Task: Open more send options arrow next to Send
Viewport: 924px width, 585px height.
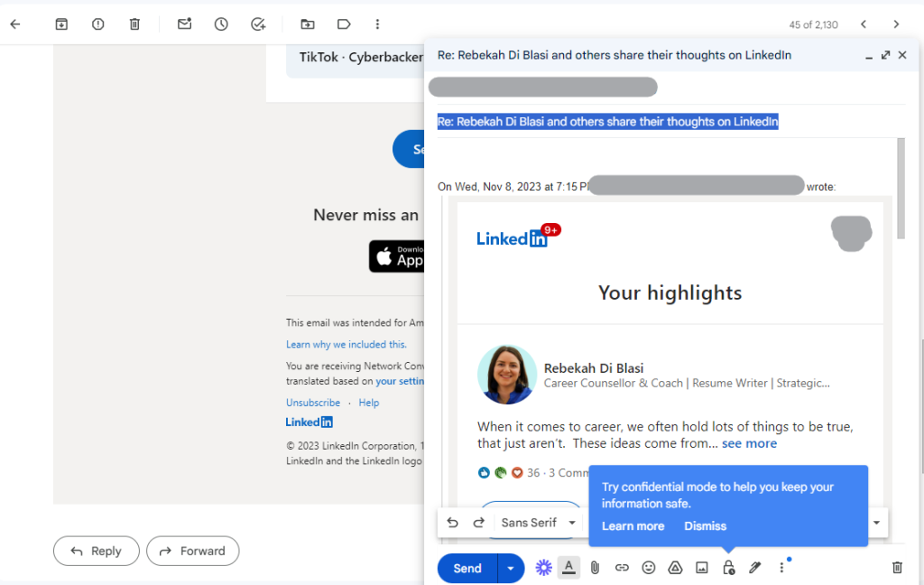Action: pyautogui.click(x=511, y=569)
